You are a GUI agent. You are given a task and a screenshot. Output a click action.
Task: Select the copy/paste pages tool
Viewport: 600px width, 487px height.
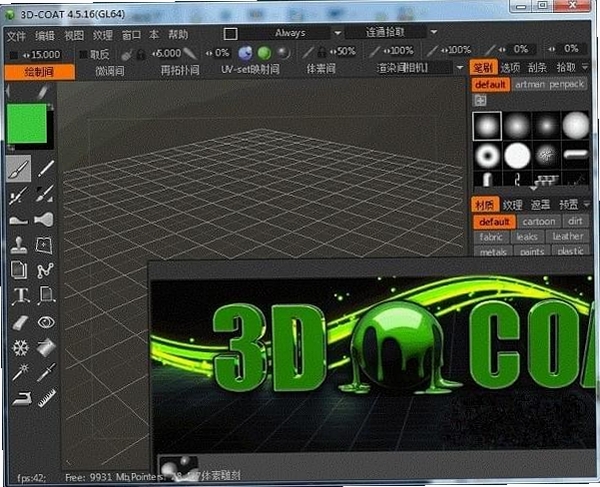coord(19,270)
